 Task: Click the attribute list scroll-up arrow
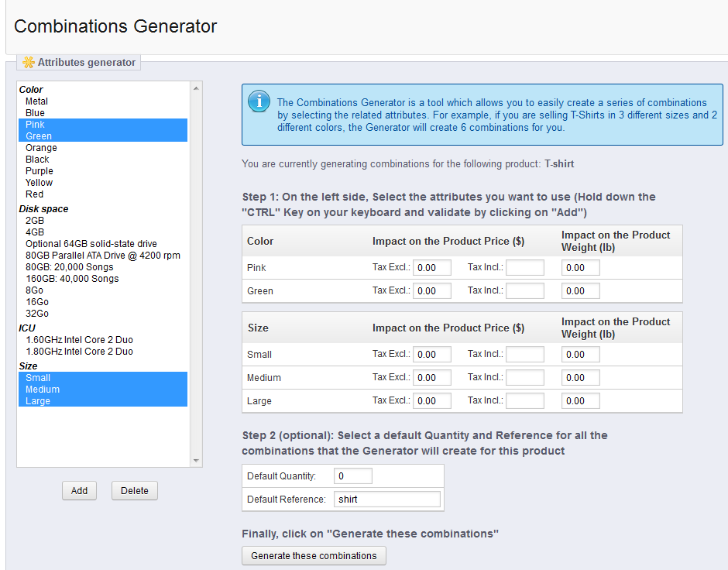tap(196, 88)
